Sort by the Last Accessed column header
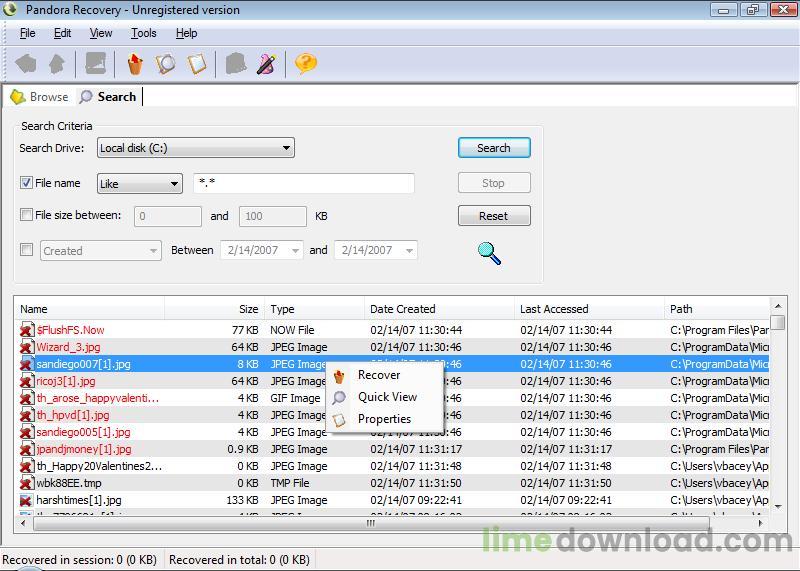 pos(589,309)
